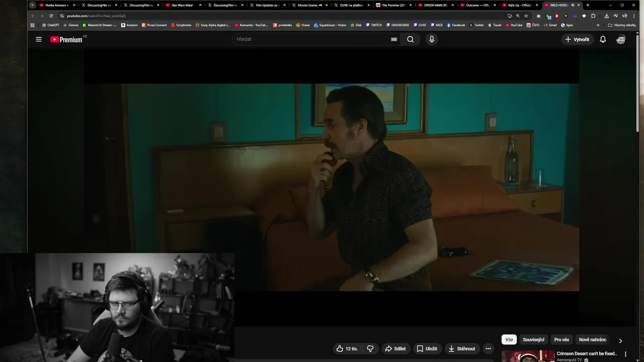Select the Vše filter chip
The width and height of the screenshot is (644, 362).
(x=509, y=340)
